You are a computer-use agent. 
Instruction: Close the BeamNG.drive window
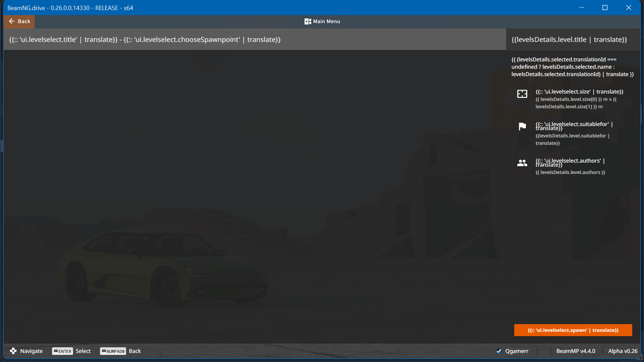pos(629,7)
